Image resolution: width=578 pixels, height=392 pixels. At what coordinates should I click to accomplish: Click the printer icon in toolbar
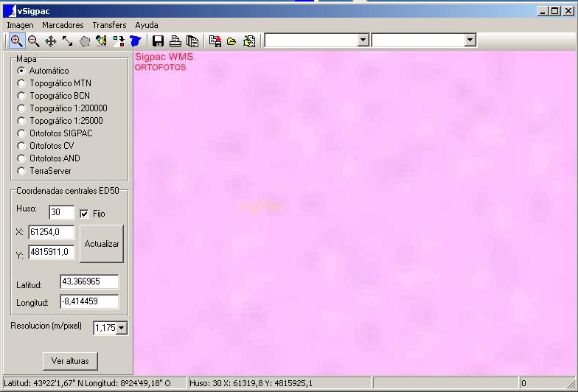[x=175, y=41]
